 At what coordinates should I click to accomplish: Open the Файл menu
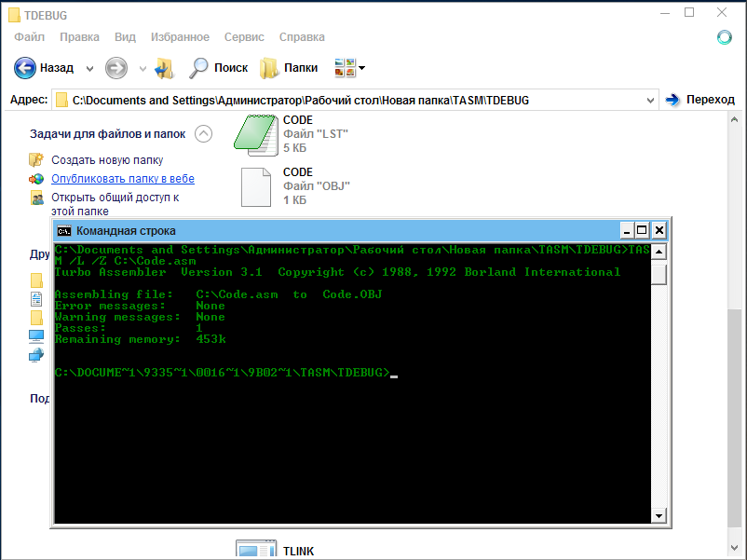click(30, 37)
